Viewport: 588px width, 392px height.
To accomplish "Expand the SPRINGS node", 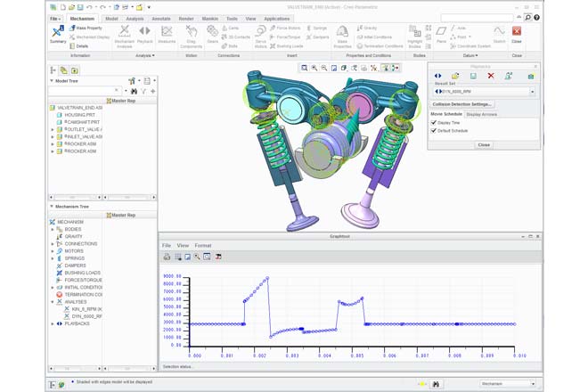I will pyautogui.click(x=53, y=258).
